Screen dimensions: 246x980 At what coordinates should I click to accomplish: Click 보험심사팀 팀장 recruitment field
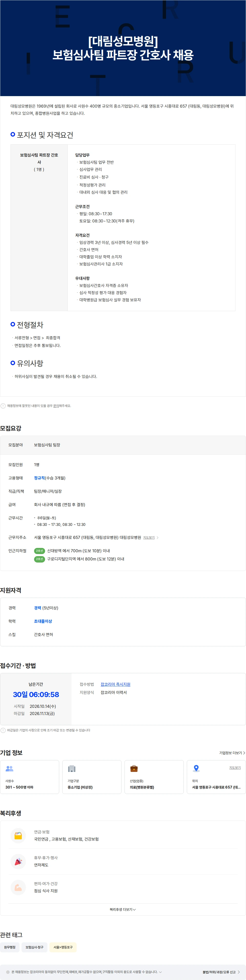click(47, 445)
